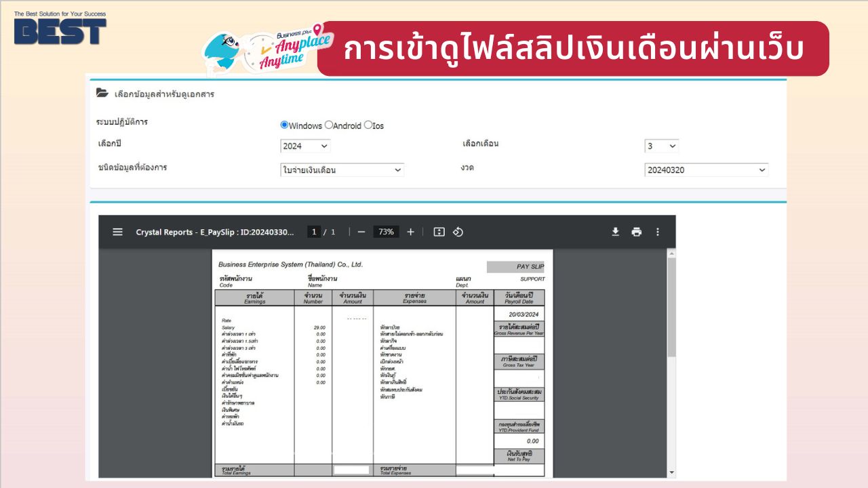Screen dimensions: 868x488
Task: Expand the document type dropdown ใบจ่ายเงินเดือน
Action: tap(342, 170)
